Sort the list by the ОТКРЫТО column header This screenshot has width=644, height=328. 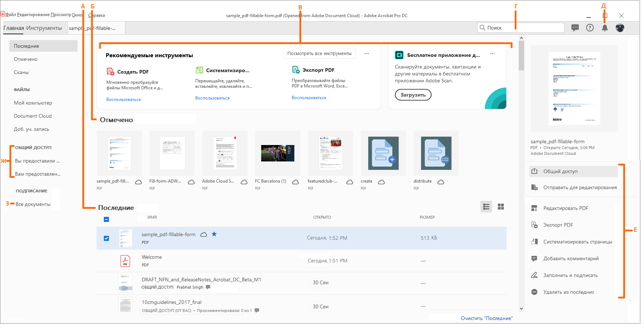(x=322, y=217)
